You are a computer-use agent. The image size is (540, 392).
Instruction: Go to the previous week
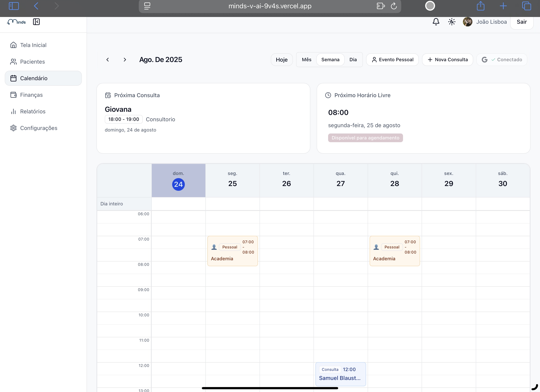point(108,60)
